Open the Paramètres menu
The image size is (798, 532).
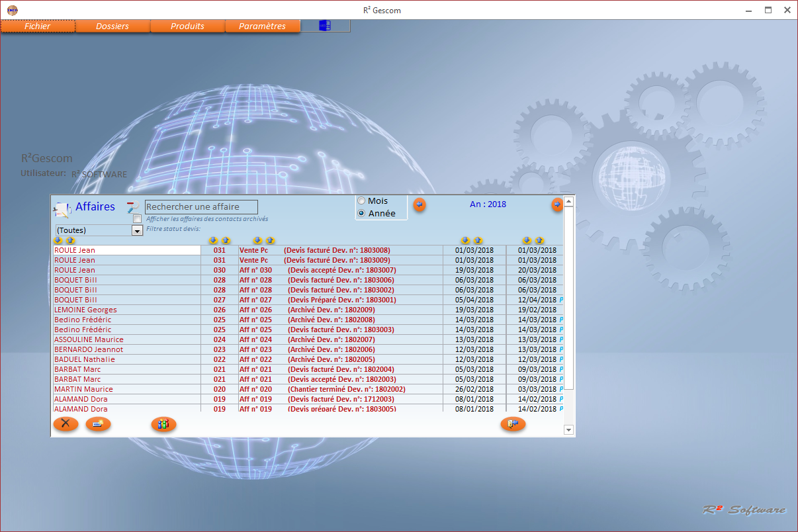(x=262, y=26)
